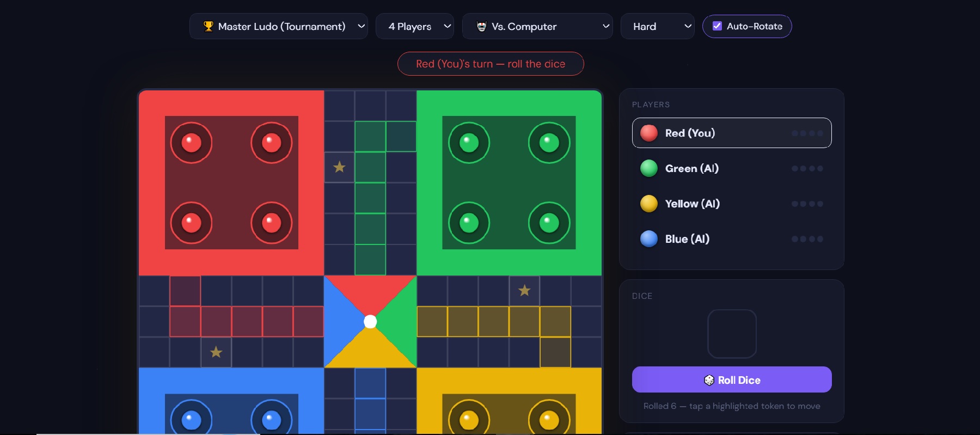Click the right yellow token in yellow home

click(x=549, y=419)
